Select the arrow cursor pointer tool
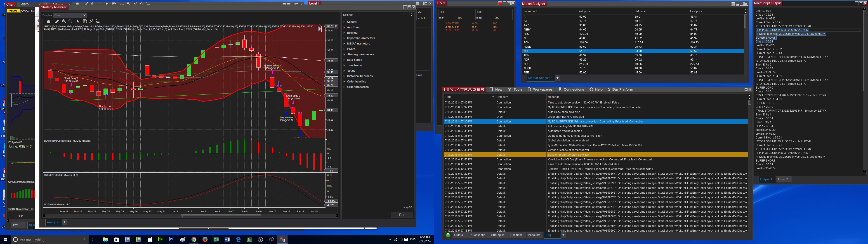 pyautogui.click(x=78, y=21)
